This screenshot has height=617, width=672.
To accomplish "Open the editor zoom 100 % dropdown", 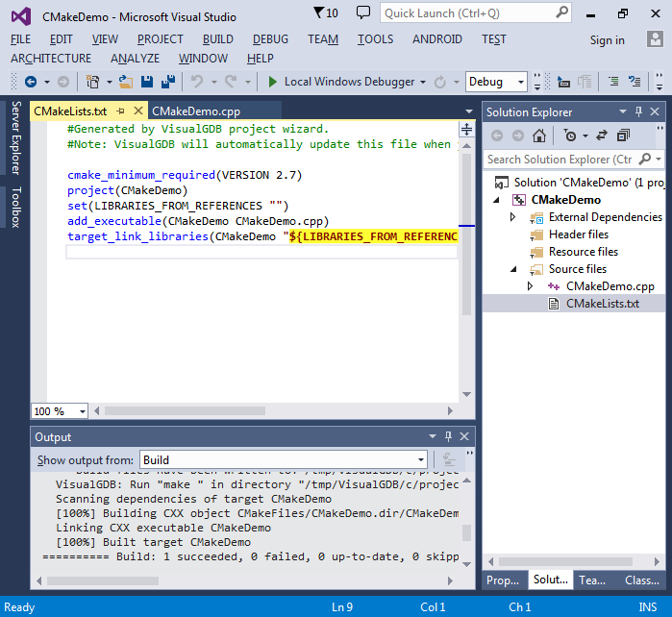I will click(60, 411).
